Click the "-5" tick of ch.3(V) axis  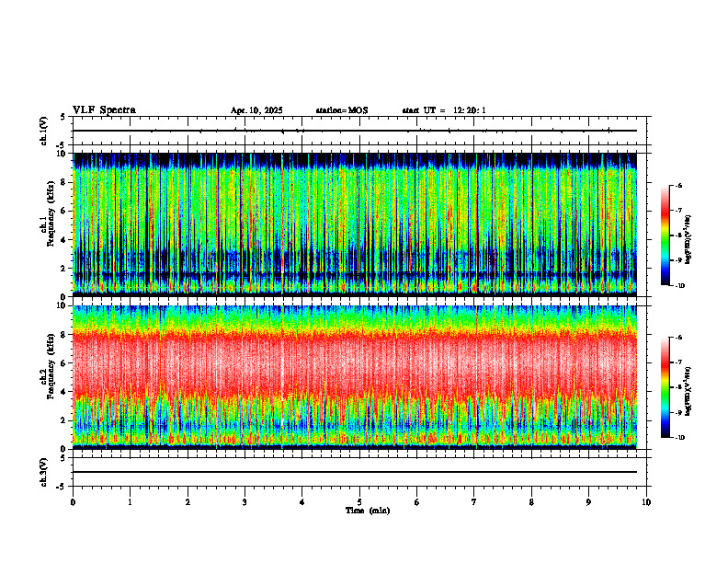(x=62, y=487)
